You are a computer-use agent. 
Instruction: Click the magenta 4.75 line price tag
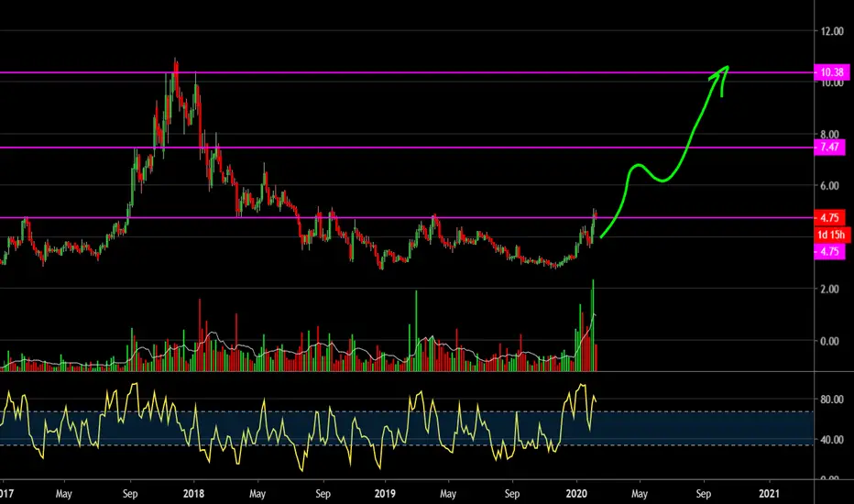(829, 251)
